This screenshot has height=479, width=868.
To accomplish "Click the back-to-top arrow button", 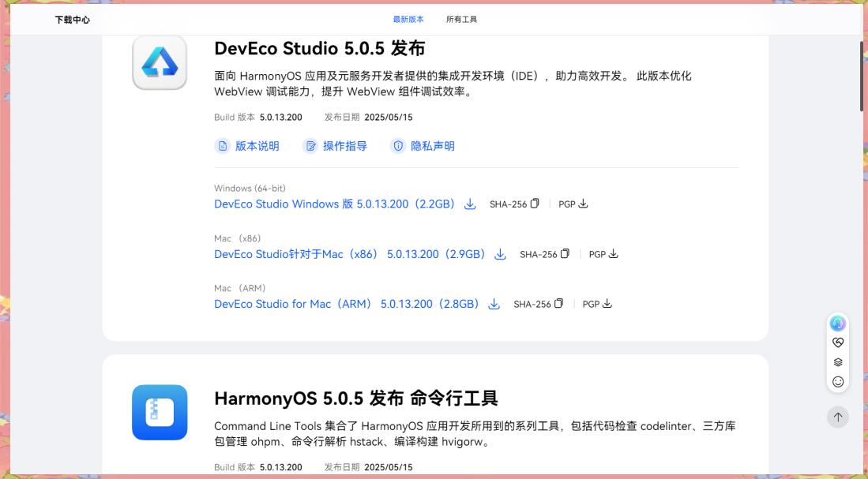I will (x=837, y=417).
